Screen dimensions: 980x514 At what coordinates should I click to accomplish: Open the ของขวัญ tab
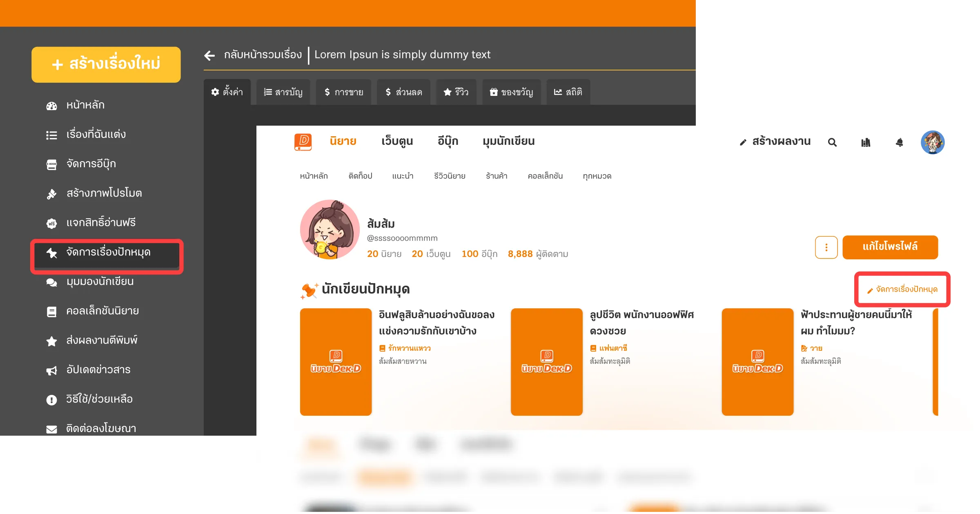(x=511, y=92)
